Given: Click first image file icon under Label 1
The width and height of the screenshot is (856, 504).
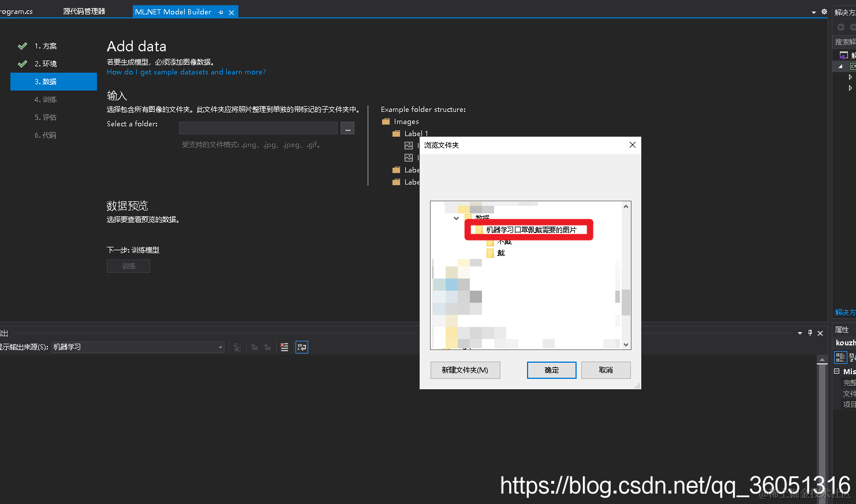Looking at the screenshot, I should (409, 146).
